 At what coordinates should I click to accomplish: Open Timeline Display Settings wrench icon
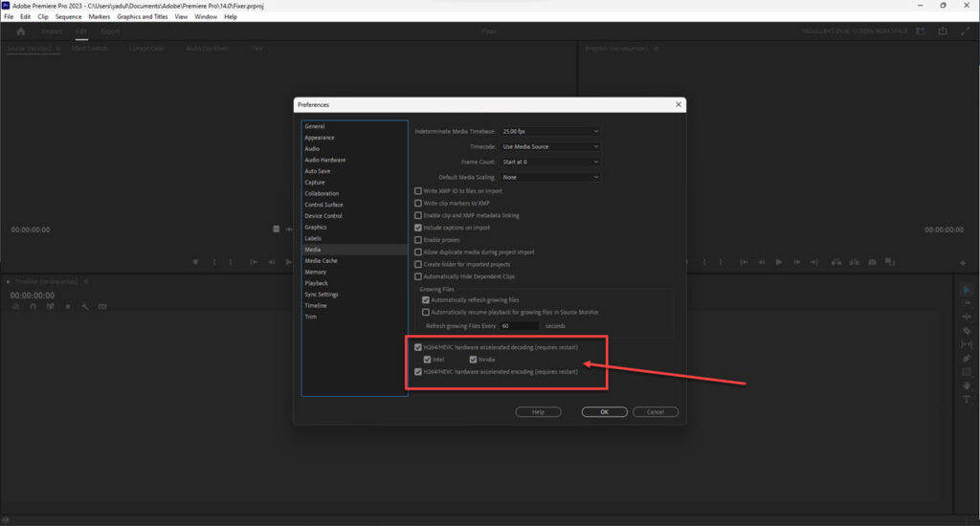(x=85, y=307)
